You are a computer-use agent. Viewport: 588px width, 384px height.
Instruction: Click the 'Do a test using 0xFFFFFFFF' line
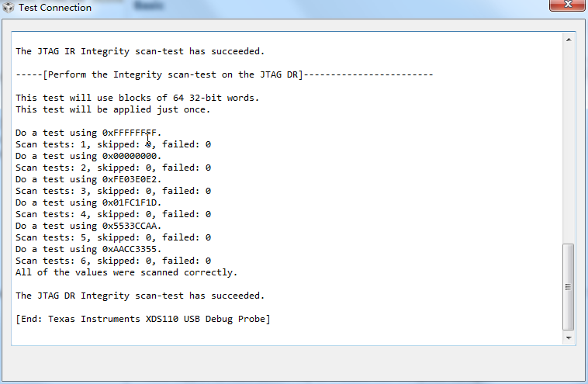[88, 133]
